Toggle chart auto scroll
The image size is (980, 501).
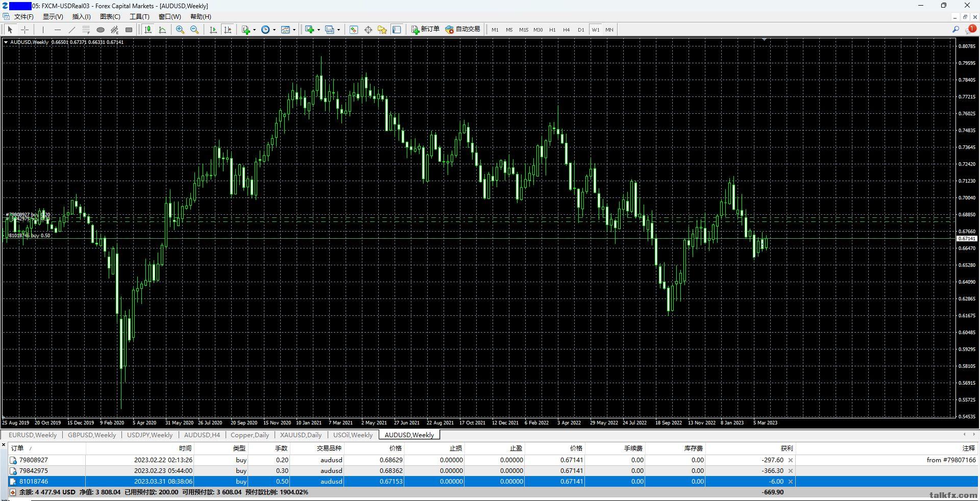click(x=213, y=30)
